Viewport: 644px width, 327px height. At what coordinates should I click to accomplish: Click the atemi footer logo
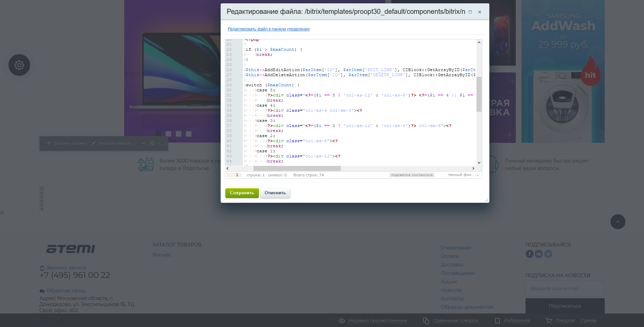[x=71, y=249]
